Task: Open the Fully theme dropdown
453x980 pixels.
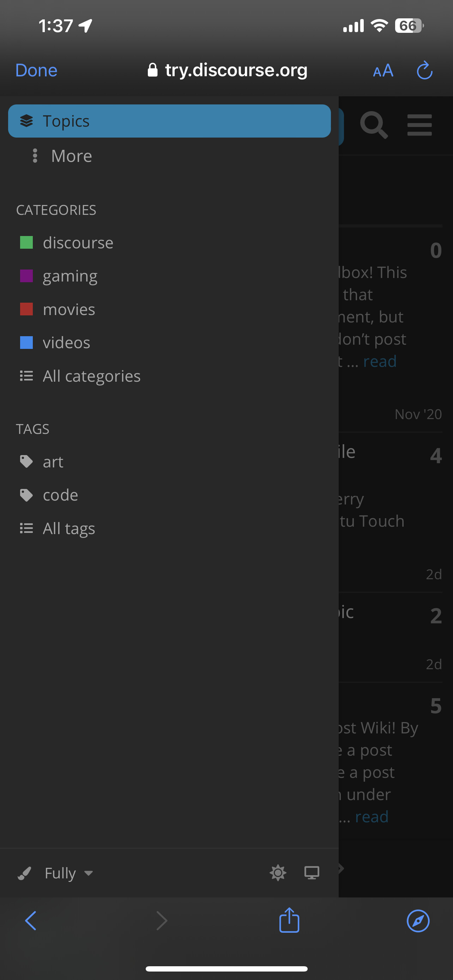Action: tap(68, 873)
